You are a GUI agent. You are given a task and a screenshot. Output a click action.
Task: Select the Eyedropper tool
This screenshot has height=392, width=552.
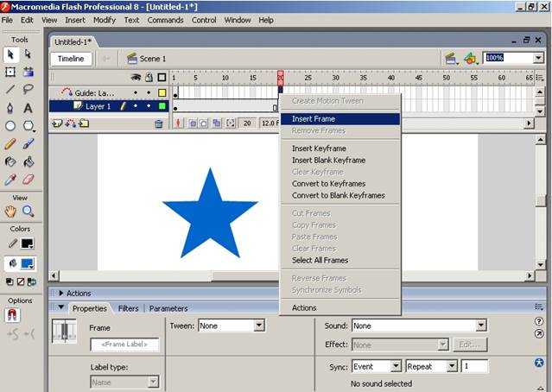(10, 180)
